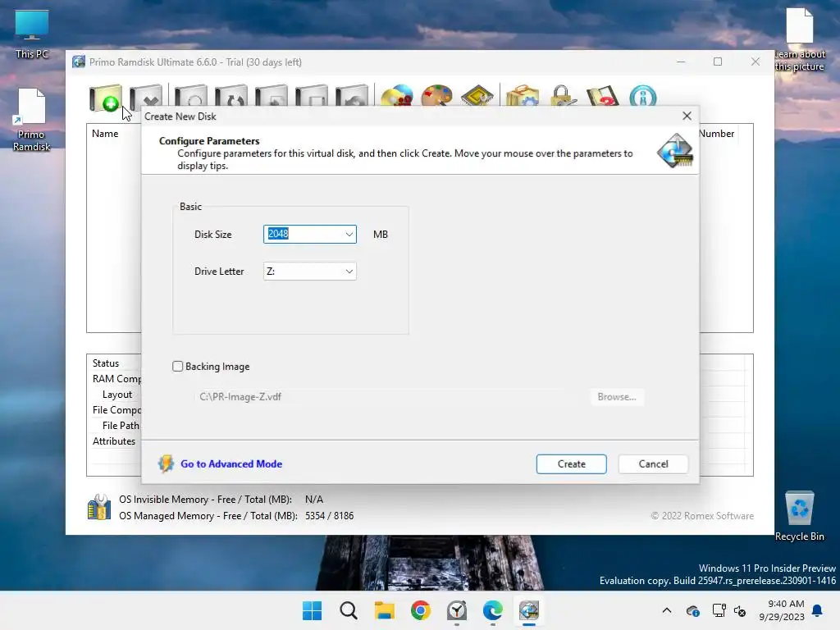Click Go to Advanced Mode link

pyautogui.click(x=231, y=464)
